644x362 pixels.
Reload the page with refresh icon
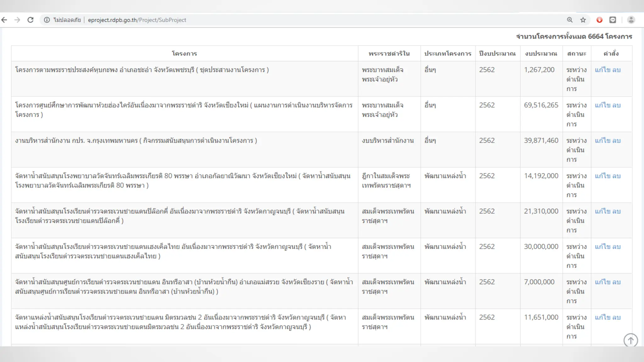[31, 20]
